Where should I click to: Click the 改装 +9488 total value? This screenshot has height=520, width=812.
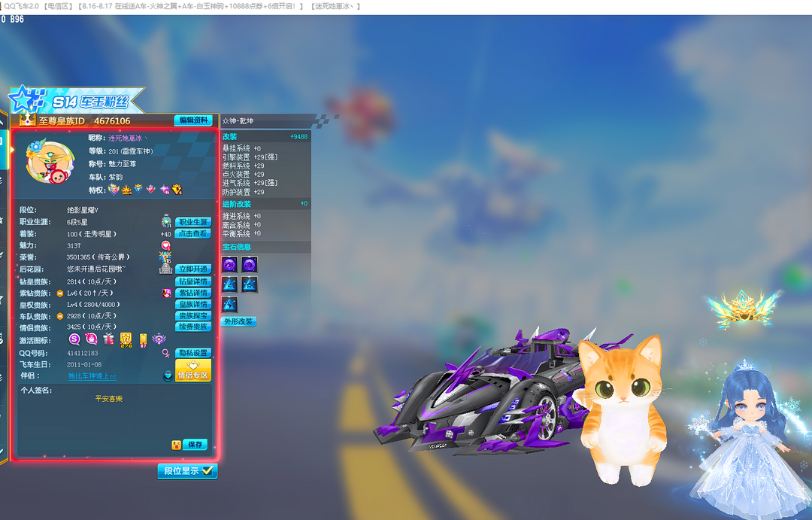tap(298, 136)
